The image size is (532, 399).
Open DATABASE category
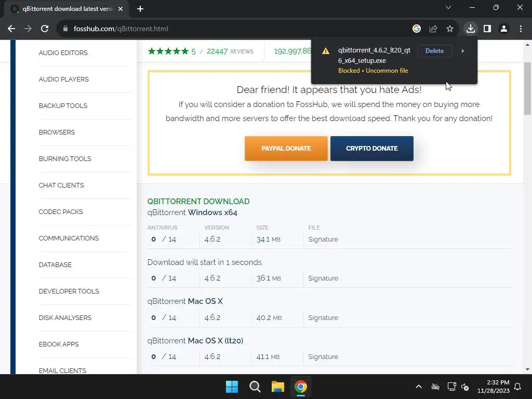[55, 264]
